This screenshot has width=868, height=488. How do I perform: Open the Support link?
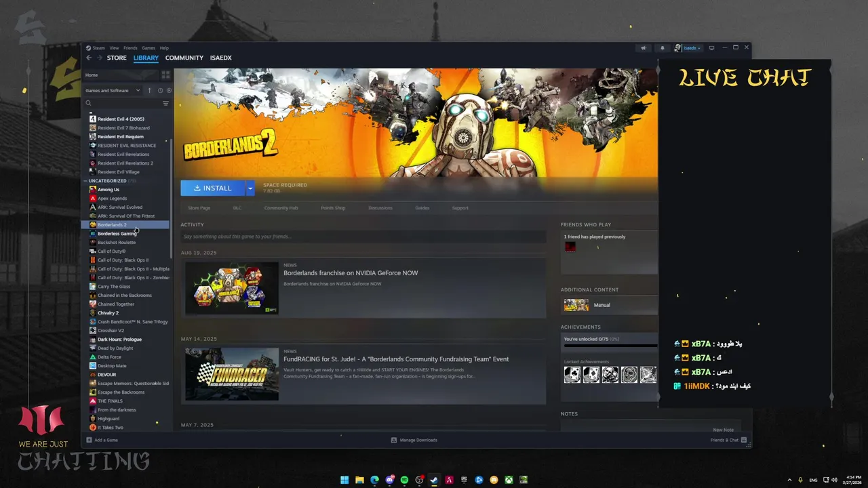[x=460, y=208]
